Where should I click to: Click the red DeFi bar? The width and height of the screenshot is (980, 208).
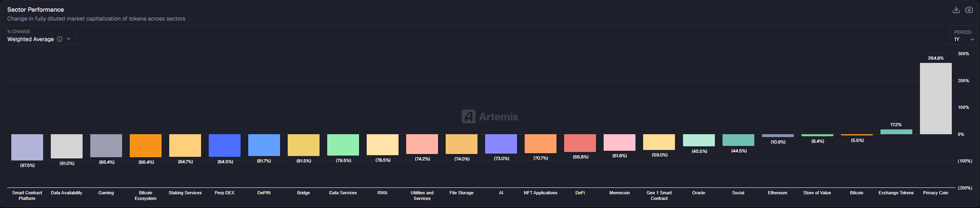pos(580,143)
